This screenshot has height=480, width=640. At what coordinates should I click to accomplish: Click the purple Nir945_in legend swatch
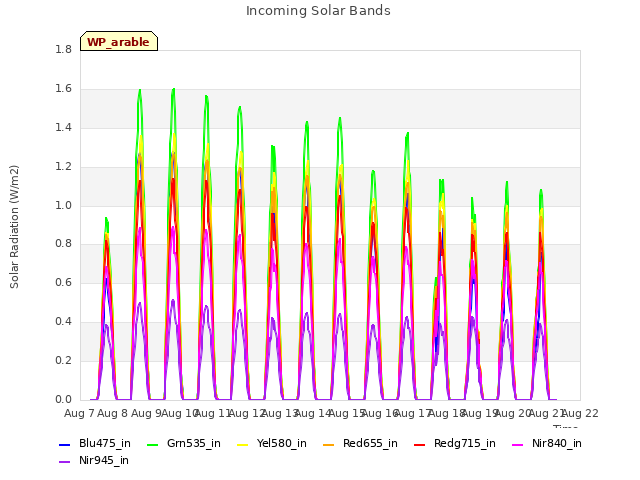pyautogui.click(x=65, y=462)
